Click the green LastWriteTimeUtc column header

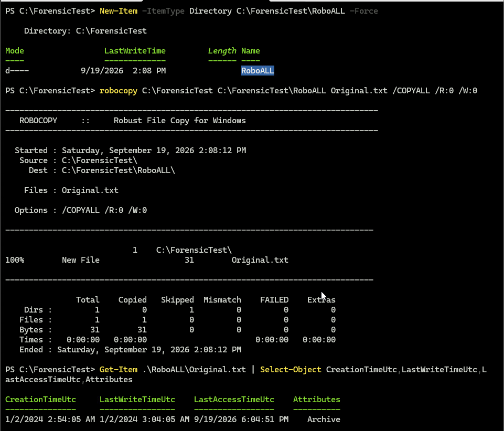137,400
